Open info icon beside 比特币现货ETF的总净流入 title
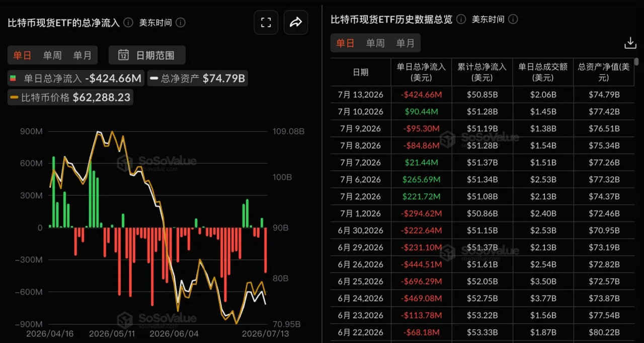The width and height of the screenshot is (644, 343). pyautogui.click(x=128, y=23)
